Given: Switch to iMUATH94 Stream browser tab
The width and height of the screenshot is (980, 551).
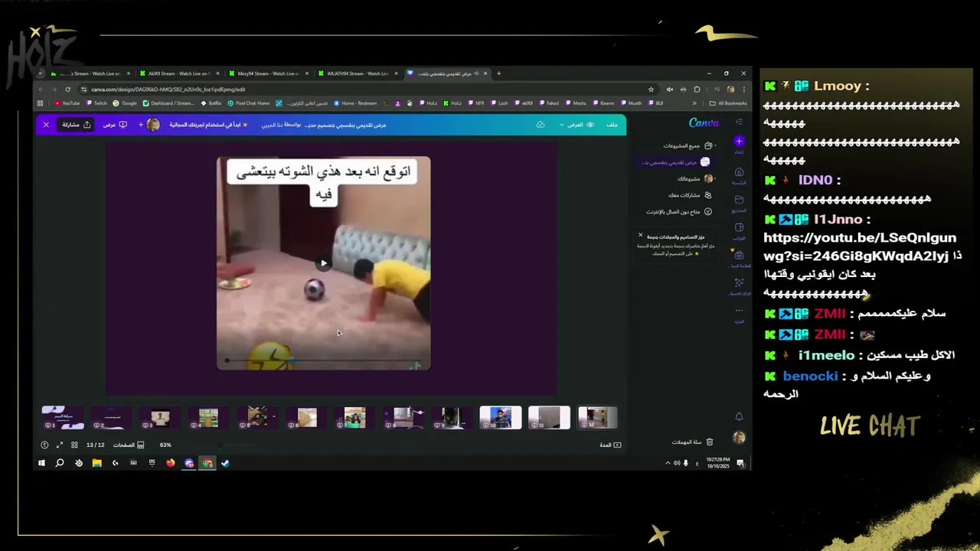Looking at the screenshot, I should coord(358,73).
